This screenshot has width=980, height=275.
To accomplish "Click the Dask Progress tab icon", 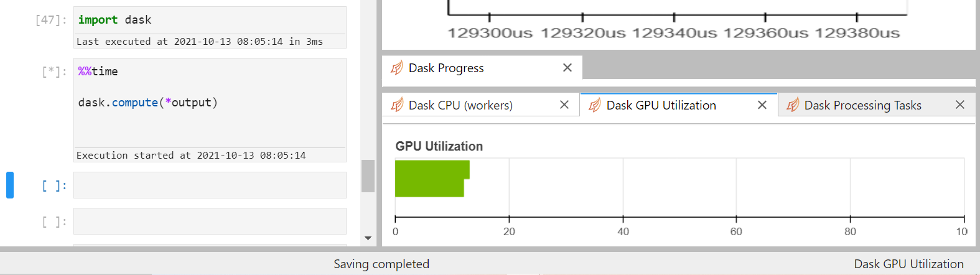I will [397, 68].
